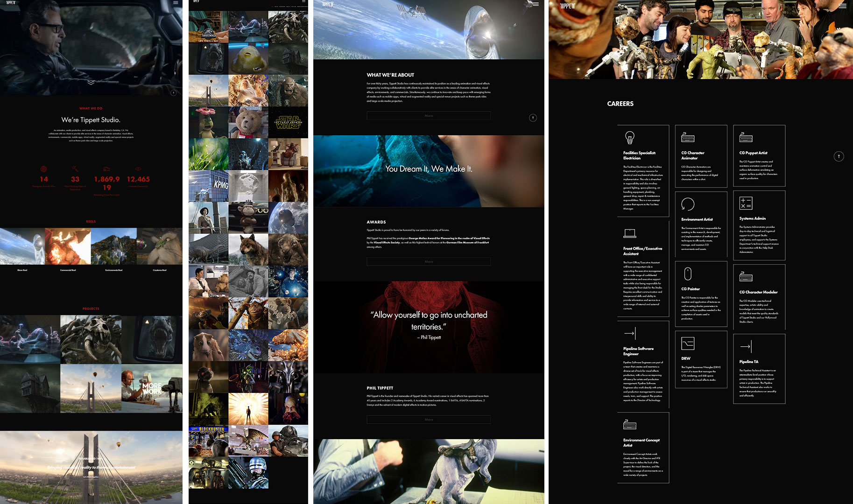This screenshot has height=504, width=853.
Task: Click the arrow icon on the Pipeline Software Engineer card
Action: (x=630, y=333)
